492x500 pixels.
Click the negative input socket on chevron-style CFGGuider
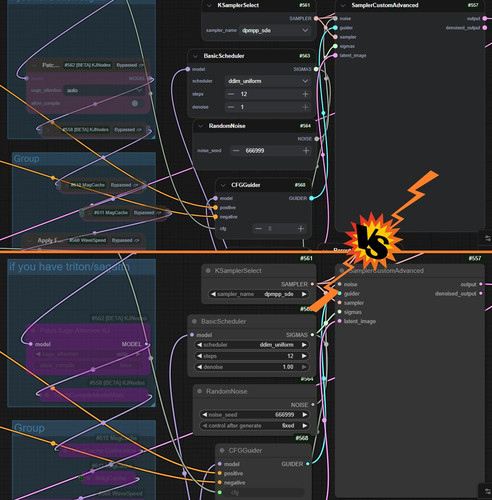pyautogui.click(x=216, y=217)
